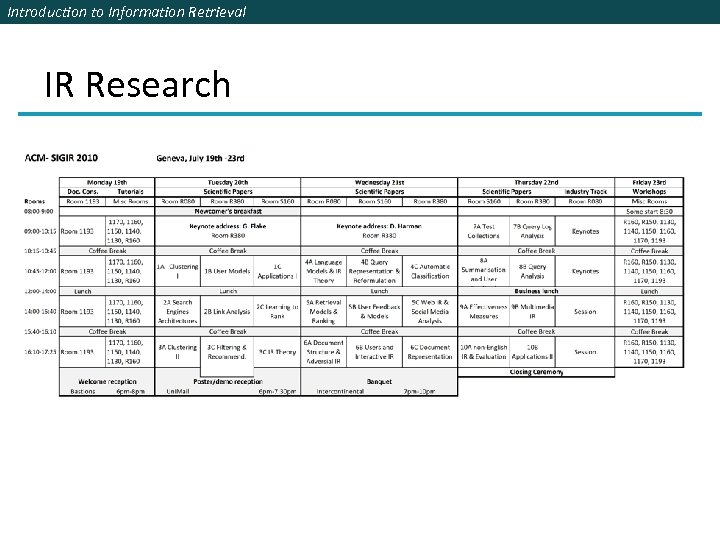This screenshot has height=540, width=720.
Task: Click the 'Doc. Cons.' subheader
Action: [x=83, y=191]
